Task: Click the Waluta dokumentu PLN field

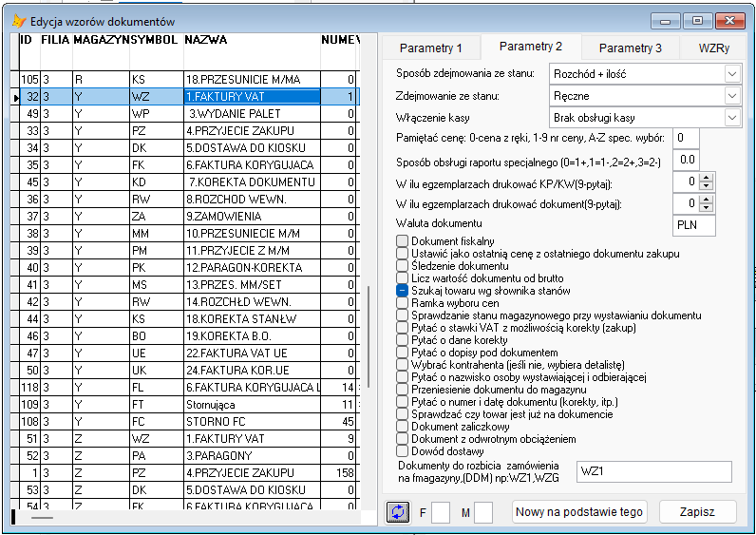Action: pyautogui.click(x=694, y=225)
